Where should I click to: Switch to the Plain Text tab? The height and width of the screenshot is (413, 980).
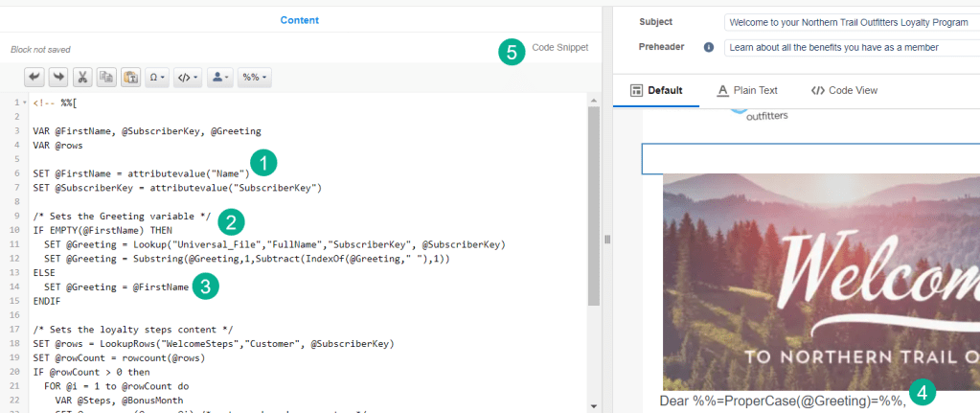point(747,91)
